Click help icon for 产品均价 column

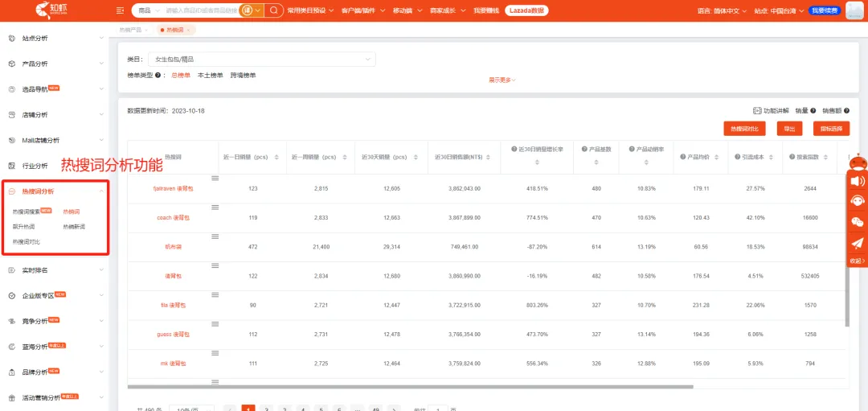pos(683,158)
